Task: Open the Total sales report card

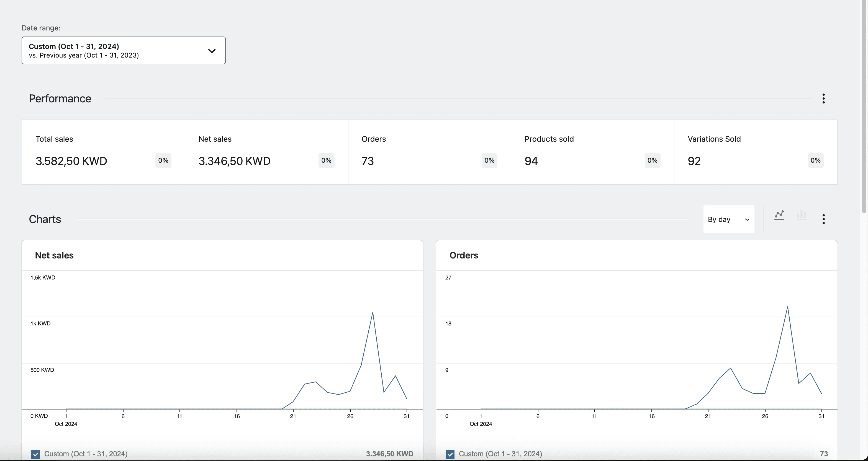Action: (x=103, y=152)
